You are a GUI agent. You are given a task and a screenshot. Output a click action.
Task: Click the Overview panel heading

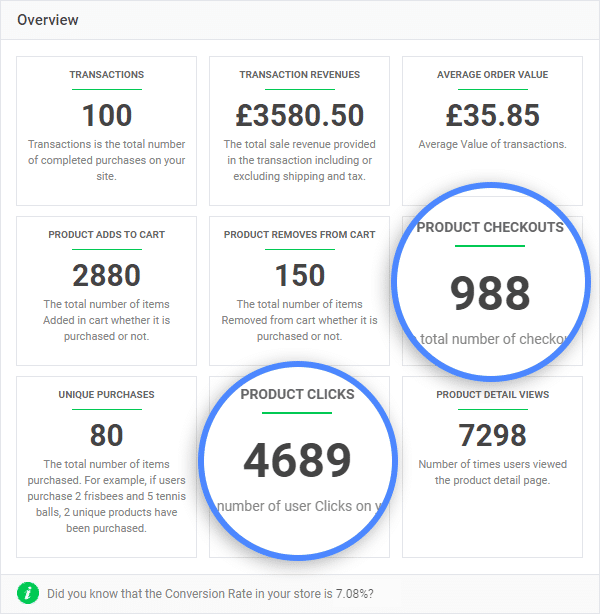coord(48,20)
